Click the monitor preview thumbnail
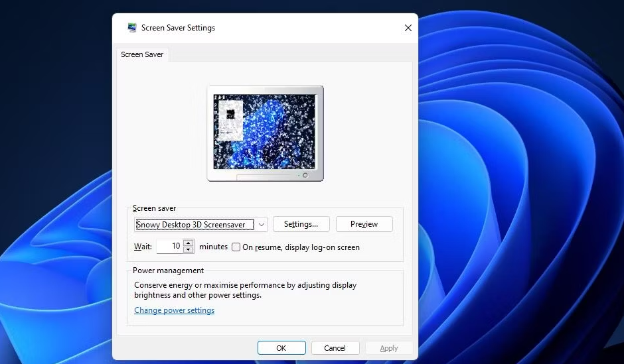The width and height of the screenshot is (624, 364). pos(265,131)
